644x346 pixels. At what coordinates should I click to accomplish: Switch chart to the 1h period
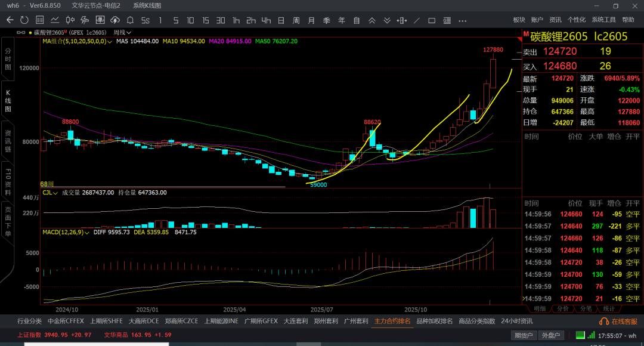pyautogui.click(x=236, y=20)
